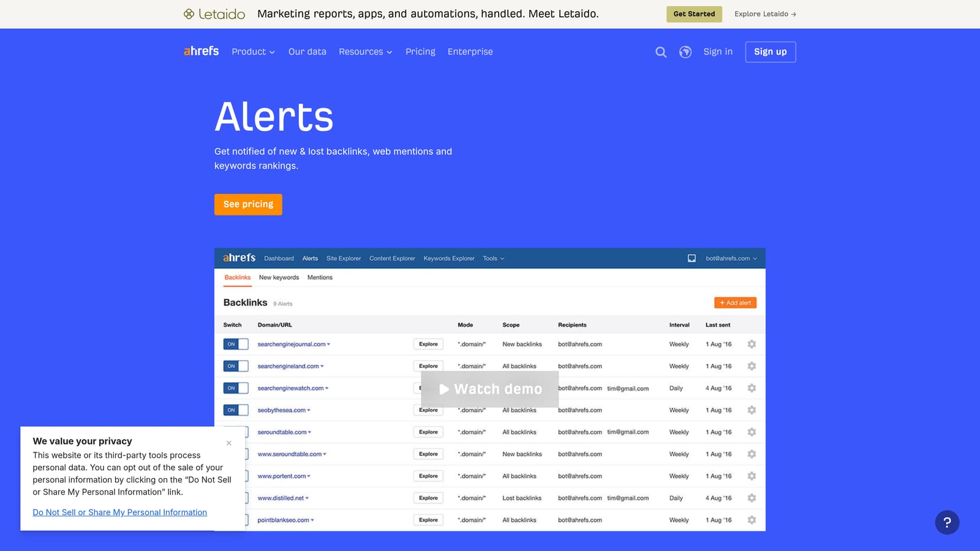Open Site Explorer in the demo header
The height and width of the screenshot is (551, 980).
click(344, 258)
